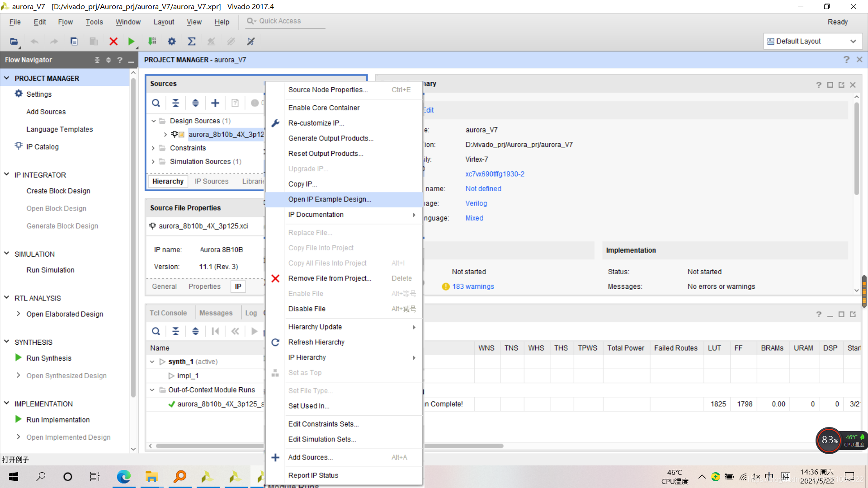Collapse all icon in Flow Navigator header
This screenshot has width=868, height=488.
[97, 60]
